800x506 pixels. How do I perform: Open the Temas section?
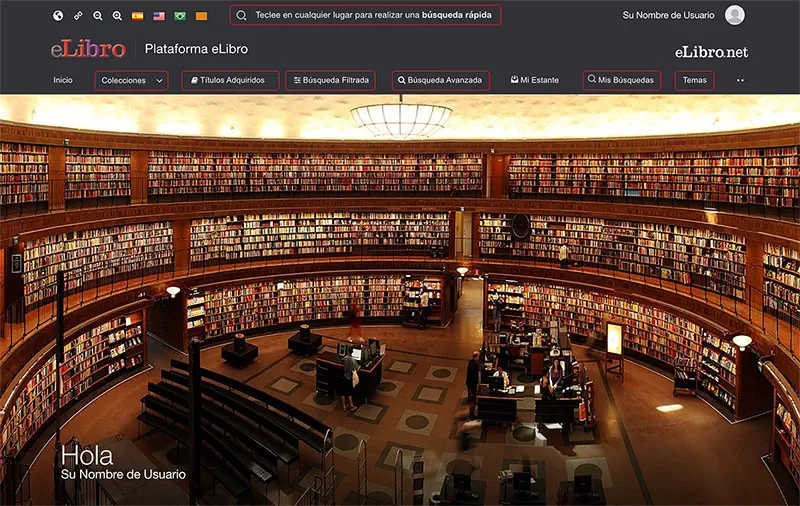click(694, 80)
